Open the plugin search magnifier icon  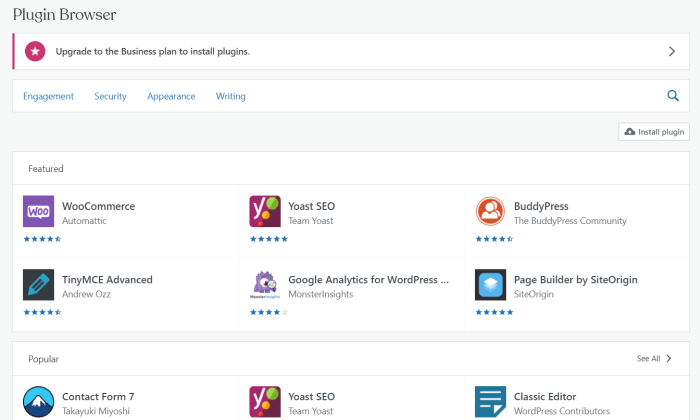(x=673, y=96)
